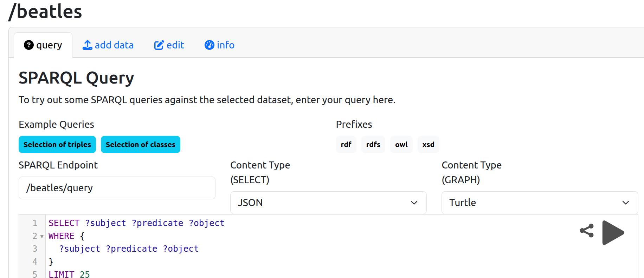The image size is (644, 278).
Task: Click the share query icon
Action: click(x=586, y=231)
